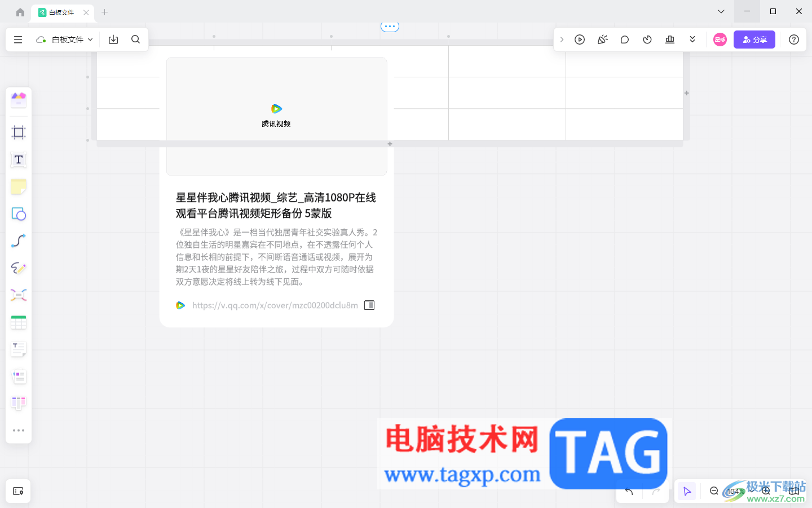Select the Kanban board tool
This screenshot has width=812, height=508.
tap(19, 403)
